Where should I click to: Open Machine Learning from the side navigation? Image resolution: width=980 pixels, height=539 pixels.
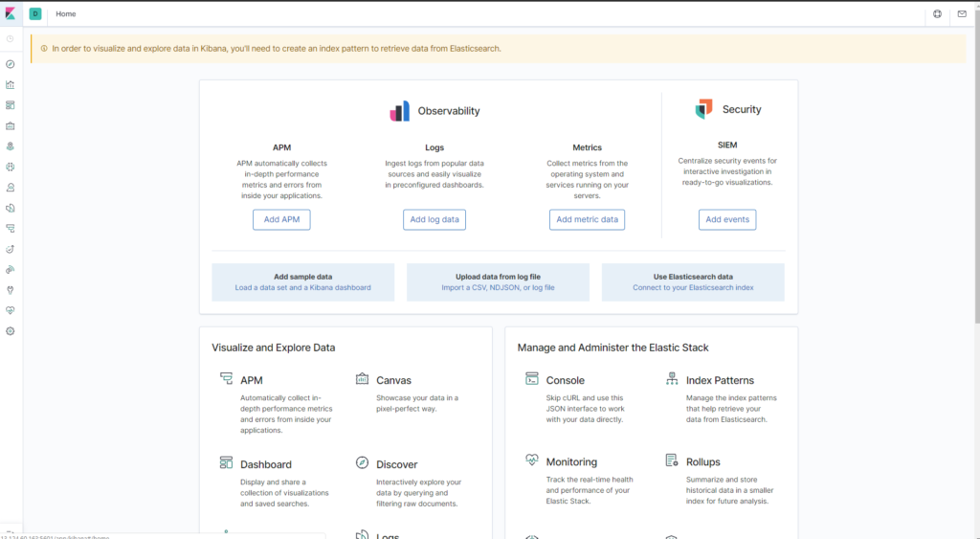point(10,167)
